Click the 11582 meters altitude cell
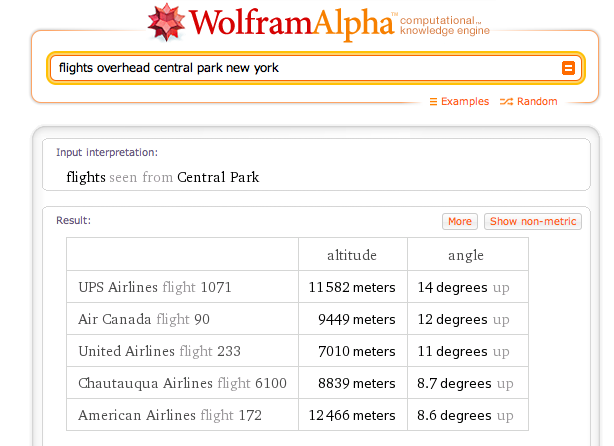This screenshot has height=446, width=614. (352, 287)
